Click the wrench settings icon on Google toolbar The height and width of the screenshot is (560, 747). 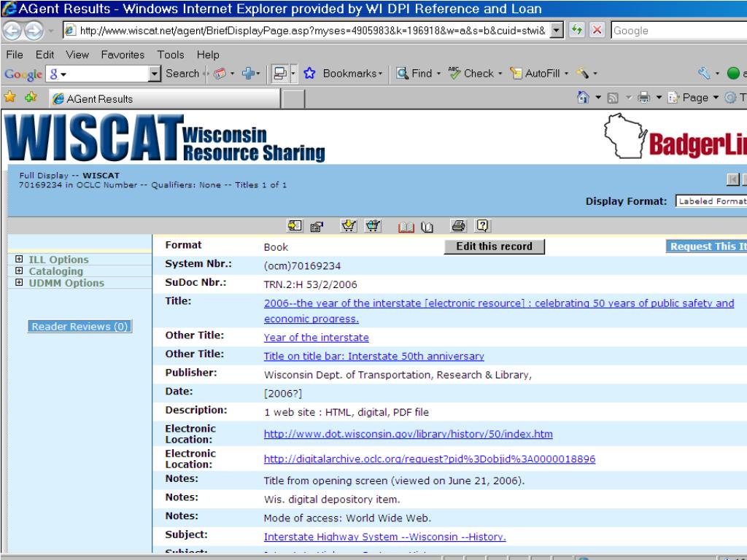[x=704, y=74]
